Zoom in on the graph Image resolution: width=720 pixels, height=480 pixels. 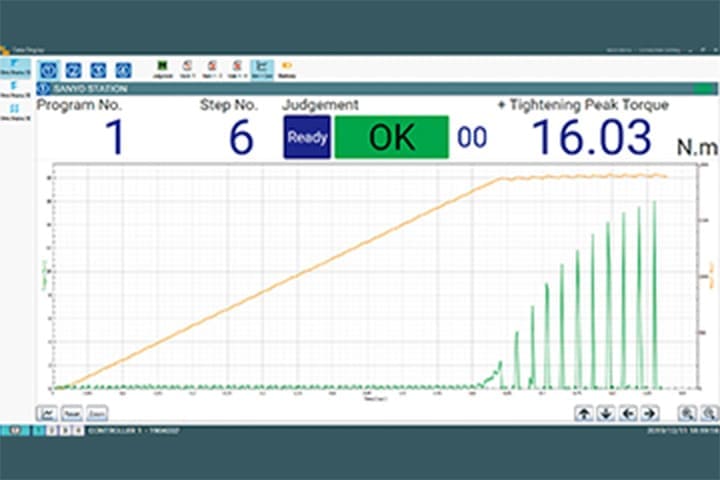coord(688,412)
